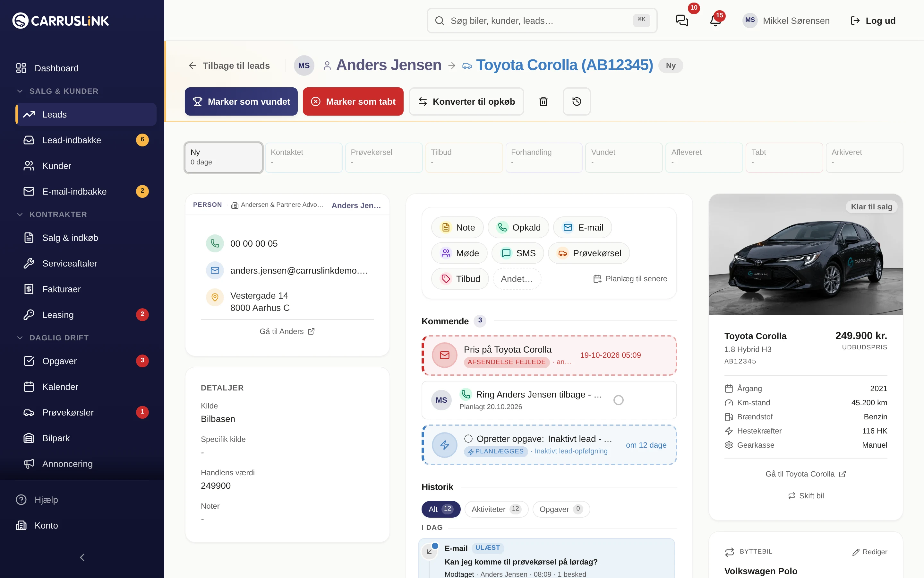Collapse the KONTRAKTER section
Screen dimensions: 924x578
pos(52,215)
